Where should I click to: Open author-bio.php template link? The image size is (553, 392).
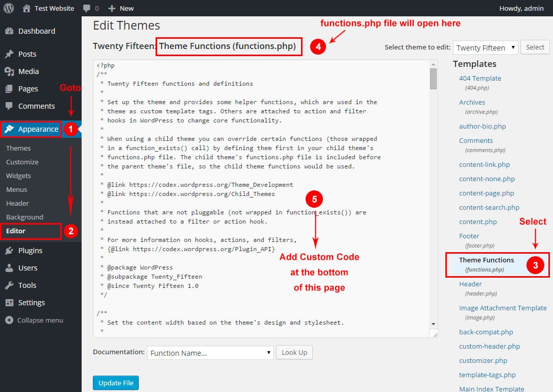[483, 126]
